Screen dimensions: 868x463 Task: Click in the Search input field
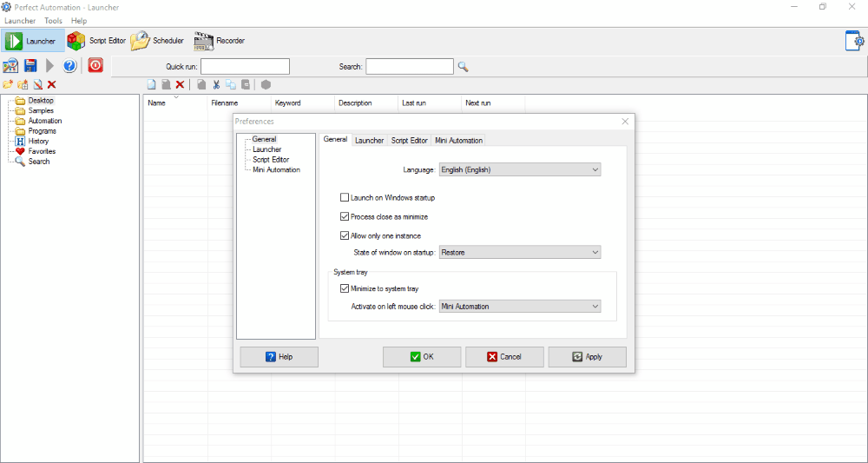[410, 67]
